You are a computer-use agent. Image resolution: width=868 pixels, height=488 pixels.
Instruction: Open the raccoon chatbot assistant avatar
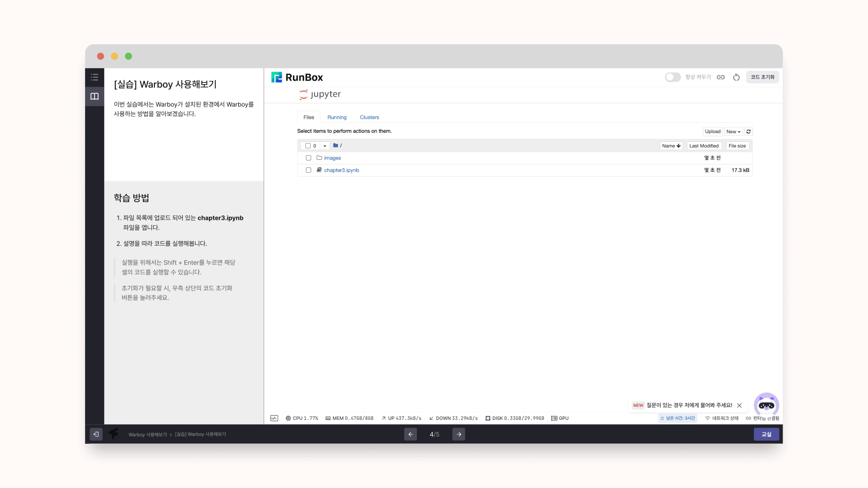click(766, 405)
